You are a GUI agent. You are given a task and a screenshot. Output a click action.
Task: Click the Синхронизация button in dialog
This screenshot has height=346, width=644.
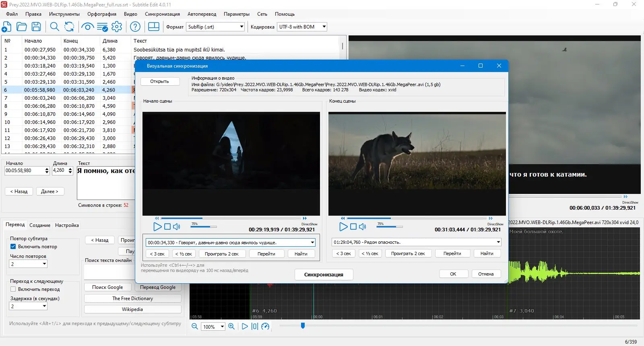click(x=324, y=274)
